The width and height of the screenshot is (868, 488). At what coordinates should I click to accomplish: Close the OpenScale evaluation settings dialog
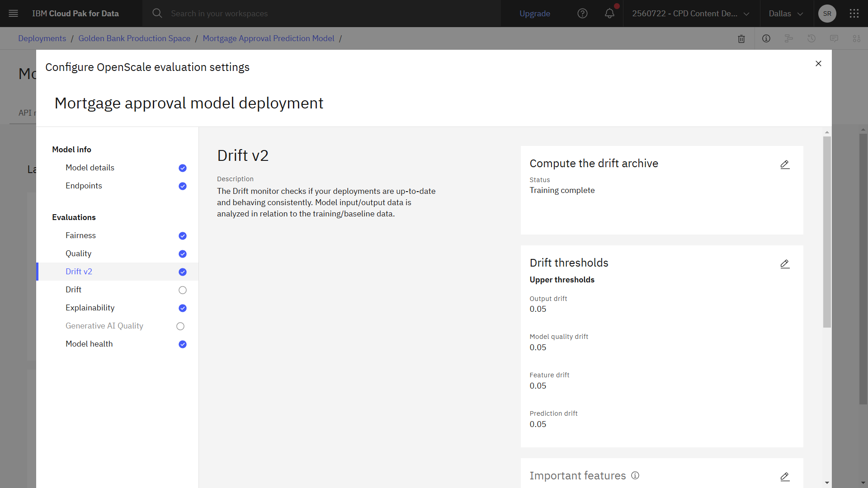[818, 64]
